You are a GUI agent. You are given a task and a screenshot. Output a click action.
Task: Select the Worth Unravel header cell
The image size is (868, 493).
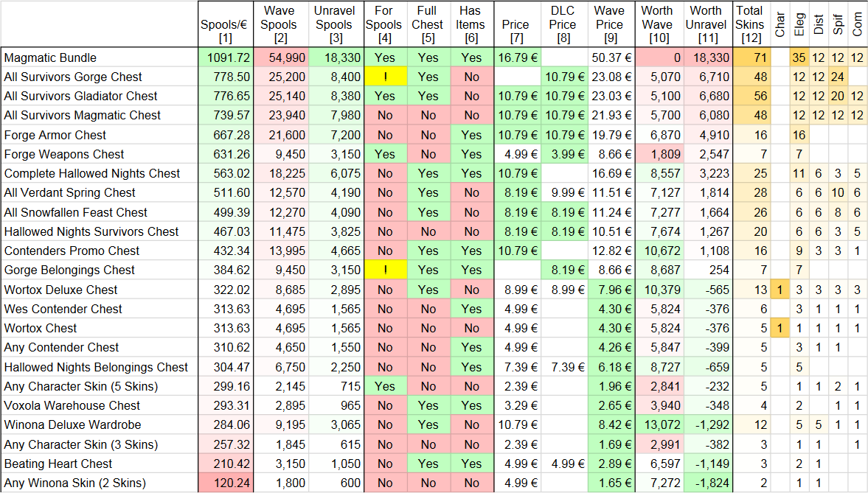(x=706, y=24)
